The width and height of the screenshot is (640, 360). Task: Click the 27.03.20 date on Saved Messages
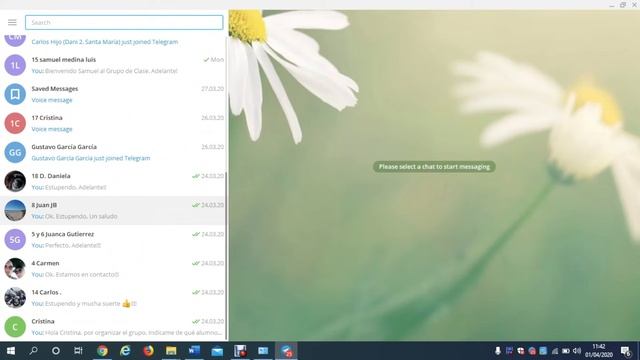coord(213,89)
